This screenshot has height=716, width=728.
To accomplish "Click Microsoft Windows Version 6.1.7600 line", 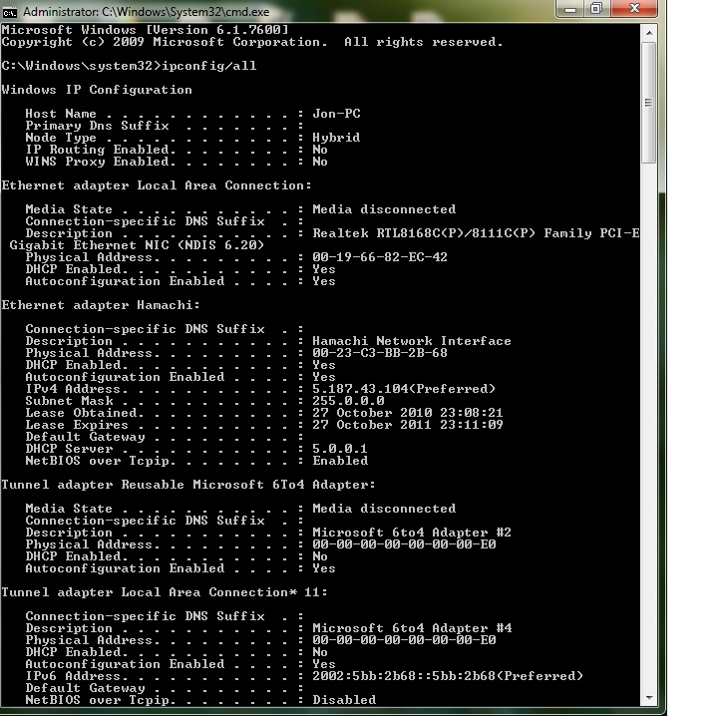I will point(145,30).
